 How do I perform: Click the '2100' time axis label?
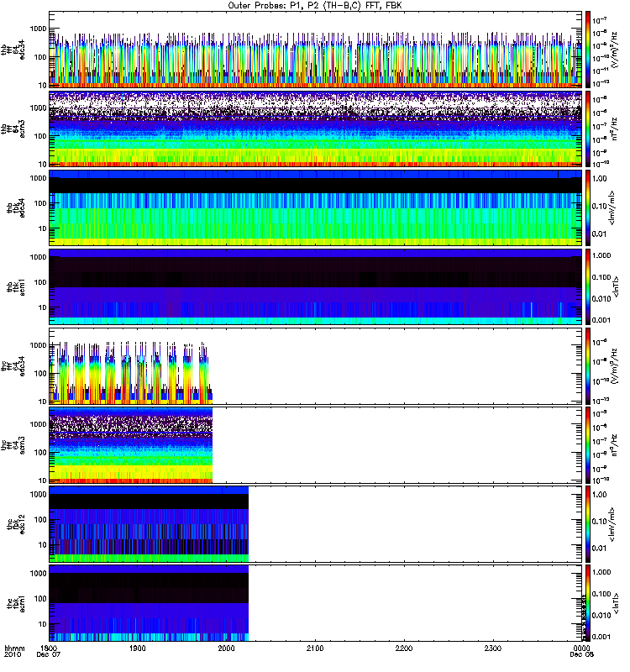[x=315, y=648]
